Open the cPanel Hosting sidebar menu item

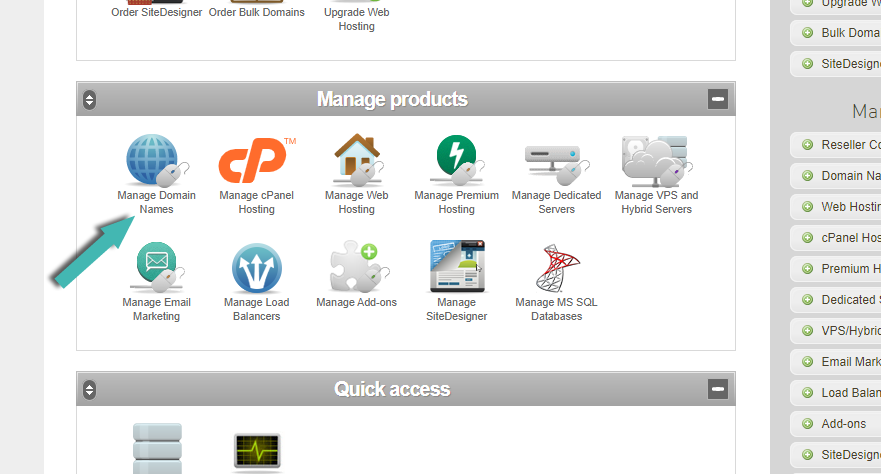pos(835,238)
